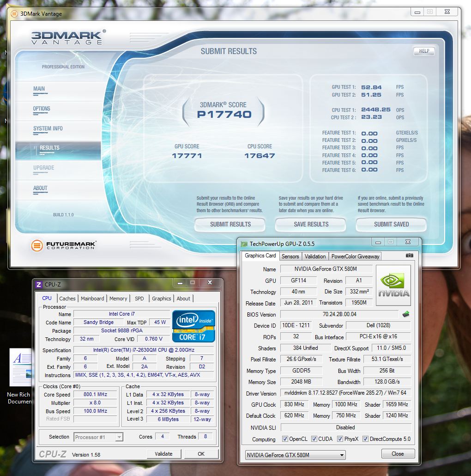Click the 3DMark Vantage title bar icon
This screenshot has width=471, height=476.
pyautogui.click(x=14, y=14)
